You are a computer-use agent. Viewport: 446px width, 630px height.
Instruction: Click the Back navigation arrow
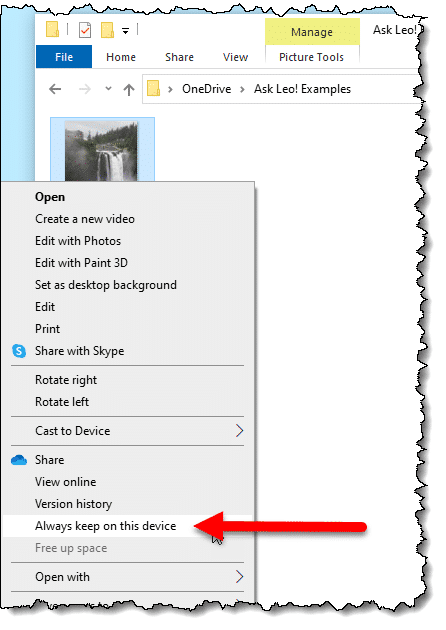pos(55,89)
